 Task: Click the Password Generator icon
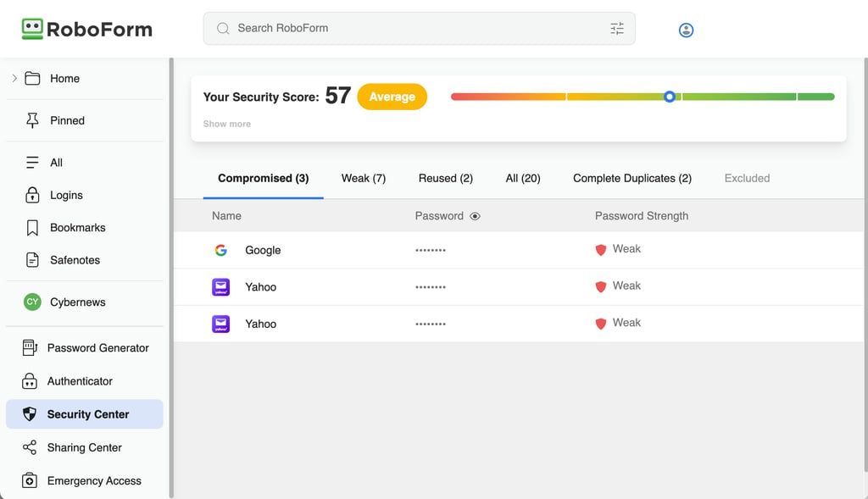tap(30, 348)
